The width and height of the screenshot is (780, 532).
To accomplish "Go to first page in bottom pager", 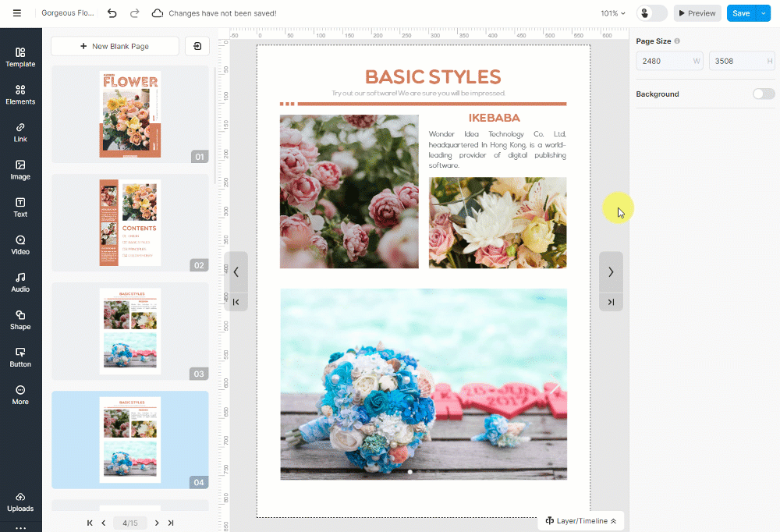I will [90, 523].
